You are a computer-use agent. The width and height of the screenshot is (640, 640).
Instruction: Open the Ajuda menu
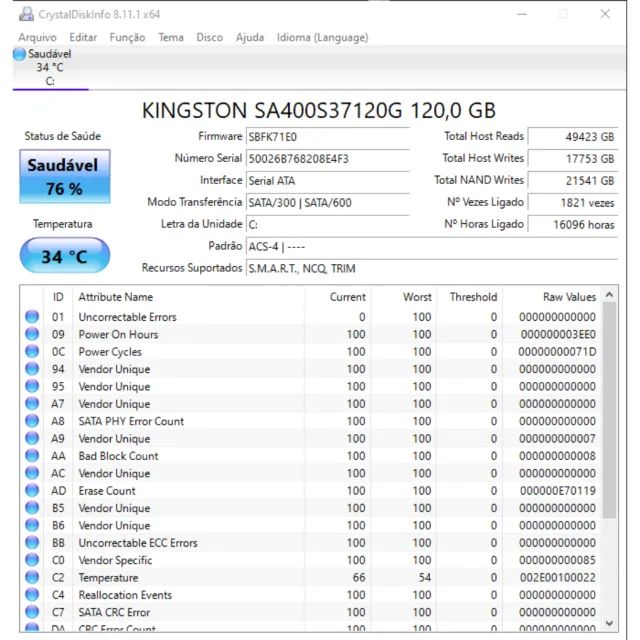click(x=250, y=38)
